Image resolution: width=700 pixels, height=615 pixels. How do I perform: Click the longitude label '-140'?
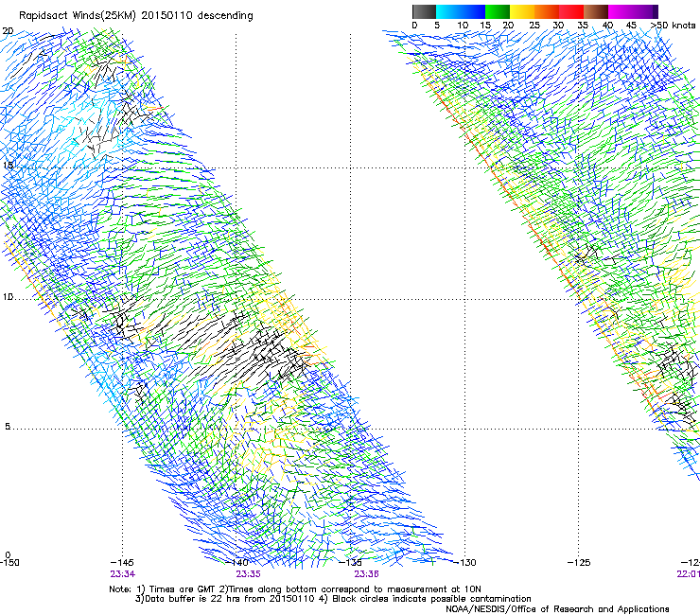coord(237,563)
